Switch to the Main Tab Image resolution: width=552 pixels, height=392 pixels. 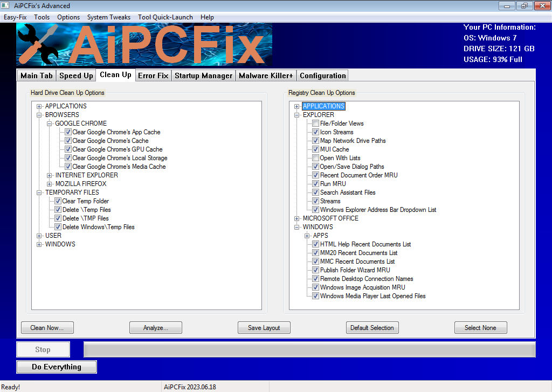pyautogui.click(x=37, y=75)
